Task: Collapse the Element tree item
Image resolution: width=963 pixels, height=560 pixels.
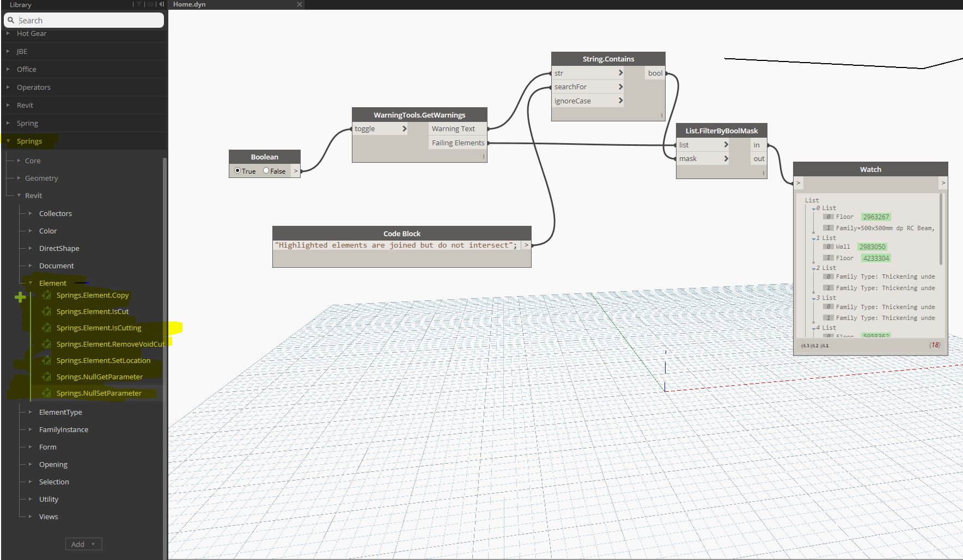Action: 31,283
